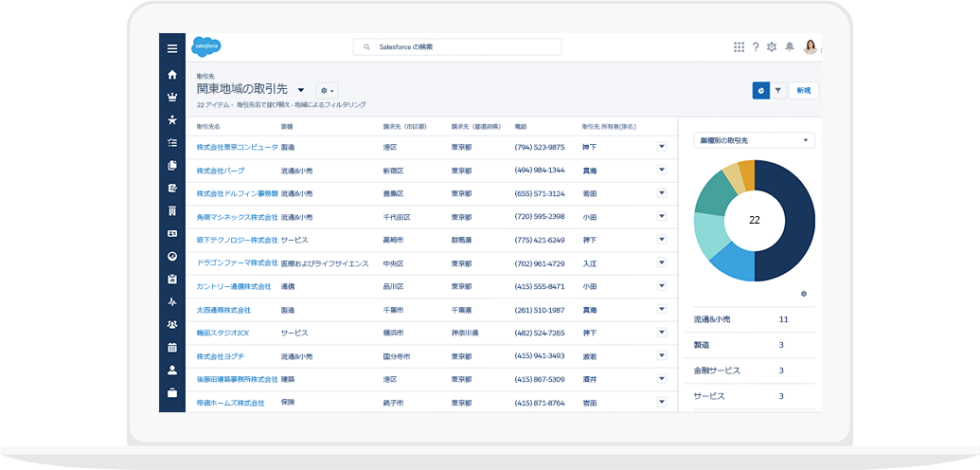Open list view controls gear dropdown
Image resolution: width=980 pixels, height=470 pixels.
tap(326, 90)
